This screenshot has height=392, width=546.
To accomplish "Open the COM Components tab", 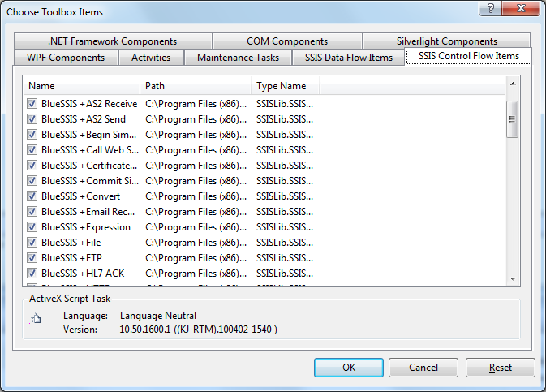I will [287, 41].
